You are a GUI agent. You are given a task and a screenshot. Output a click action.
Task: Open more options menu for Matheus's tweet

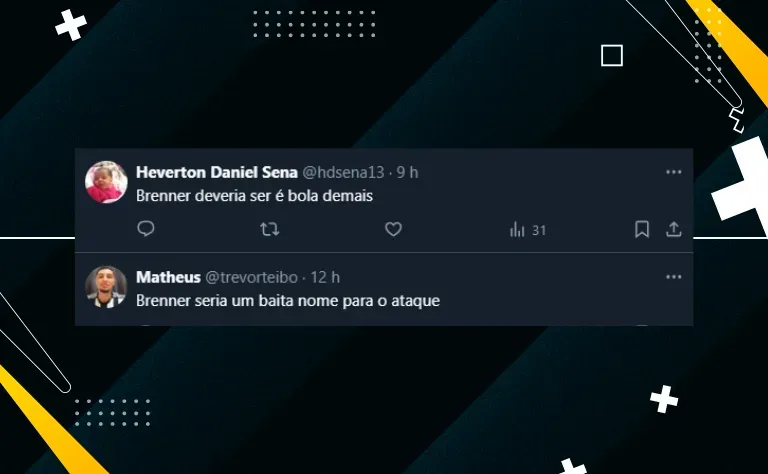click(673, 277)
